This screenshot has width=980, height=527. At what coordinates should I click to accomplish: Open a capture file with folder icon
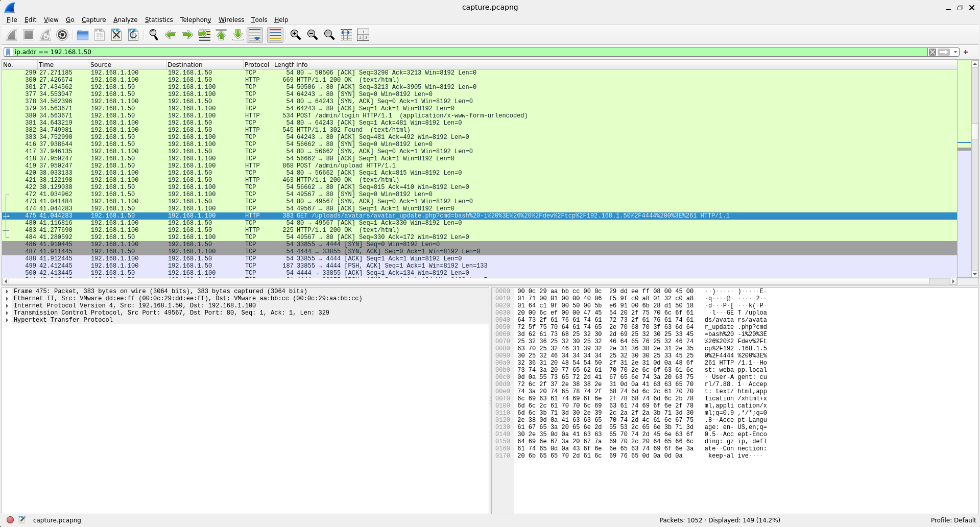(x=83, y=35)
